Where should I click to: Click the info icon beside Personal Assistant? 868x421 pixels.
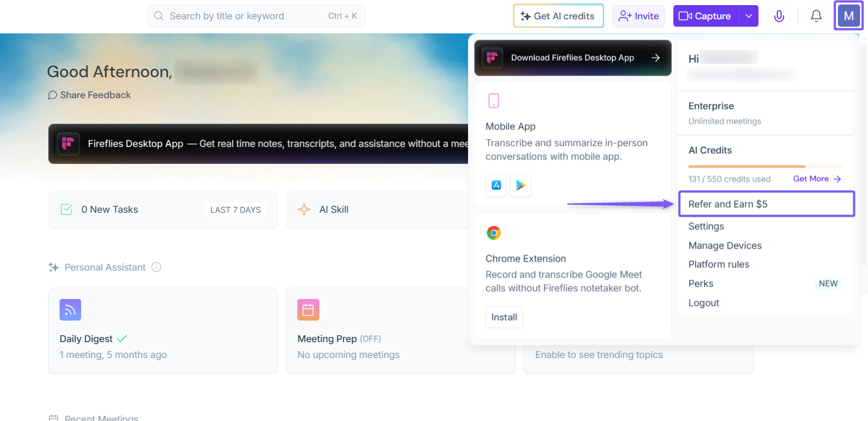point(157,267)
